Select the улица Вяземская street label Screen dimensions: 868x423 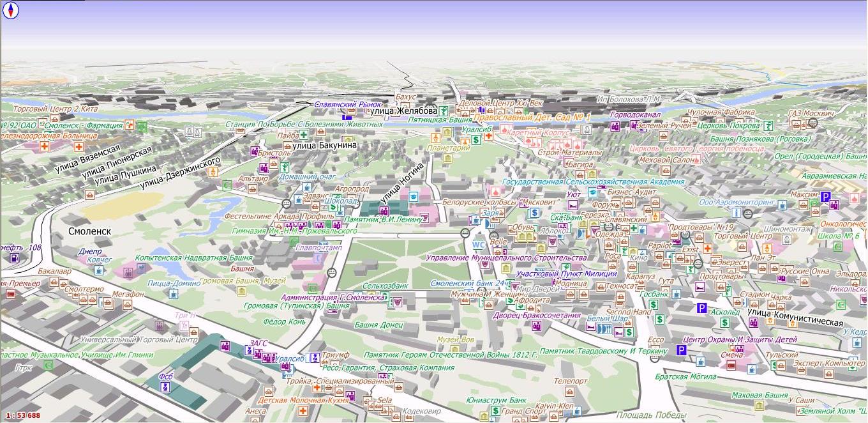click(87, 160)
